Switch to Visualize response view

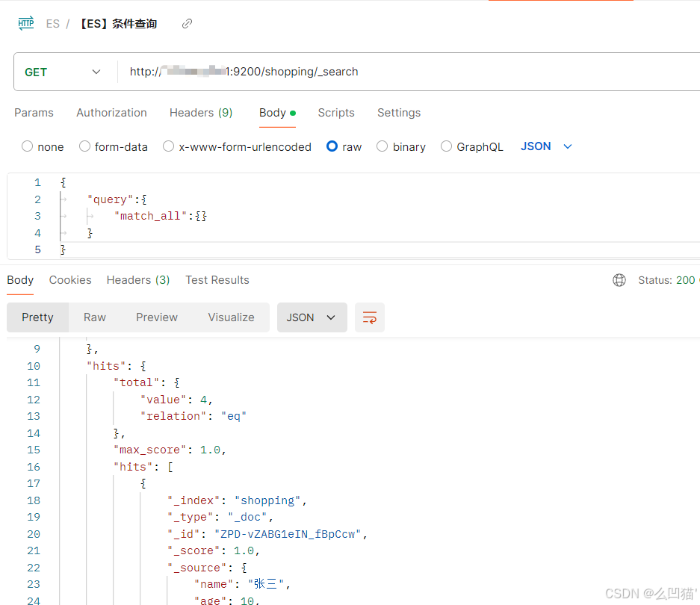pyautogui.click(x=231, y=317)
